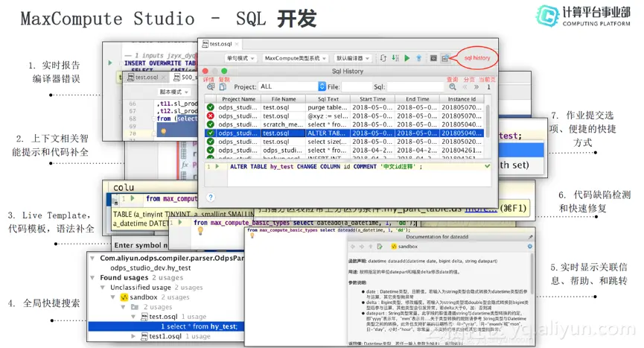Switch to the 500_ tab in back editor
This screenshot has height=348, width=644.
(x=184, y=77)
